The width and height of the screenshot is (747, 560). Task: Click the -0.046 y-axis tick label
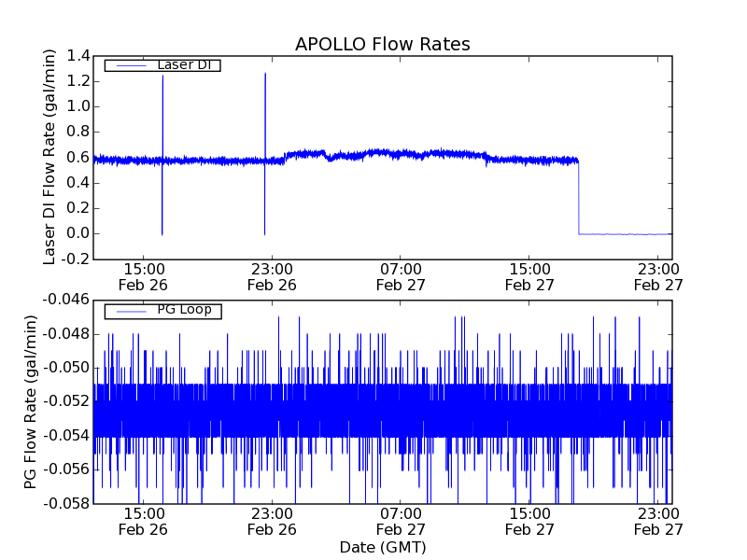tap(66, 300)
